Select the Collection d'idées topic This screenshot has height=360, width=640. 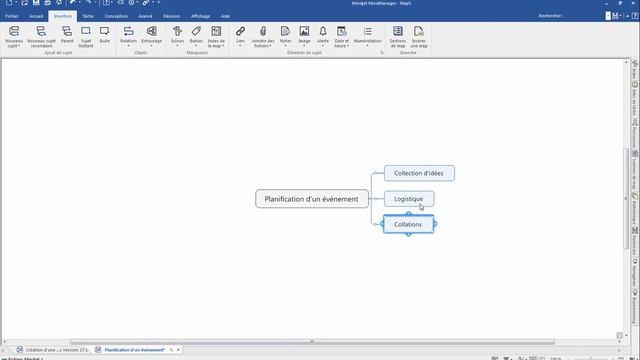[419, 173]
